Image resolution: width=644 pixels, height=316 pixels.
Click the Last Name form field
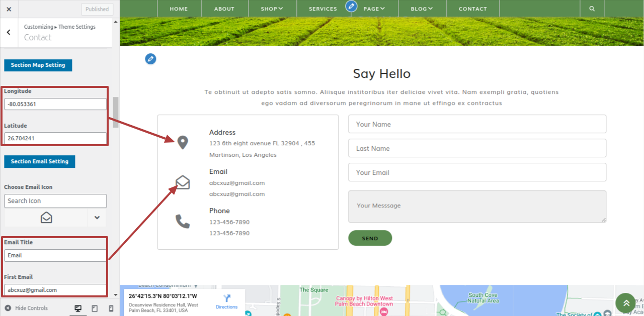477,148
